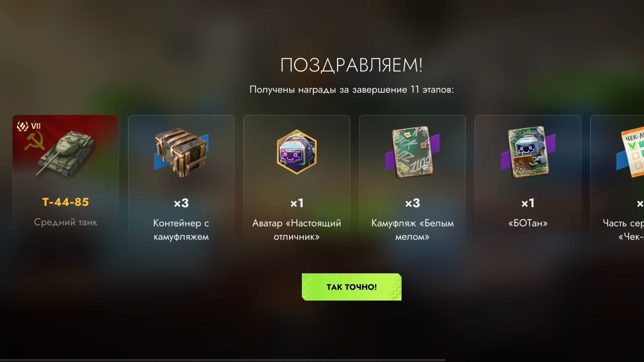Click the robot avatar hexagon icon
Screen dimensions: 644x362
click(x=297, y=152)
